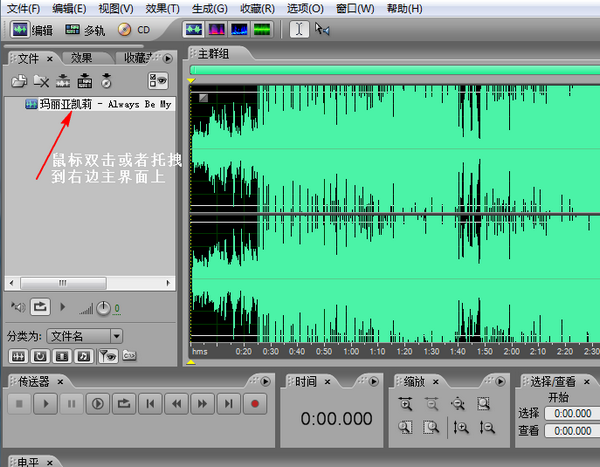Open the 选项(O) menu
Screen dimensions: 600x467
[305, 8]
